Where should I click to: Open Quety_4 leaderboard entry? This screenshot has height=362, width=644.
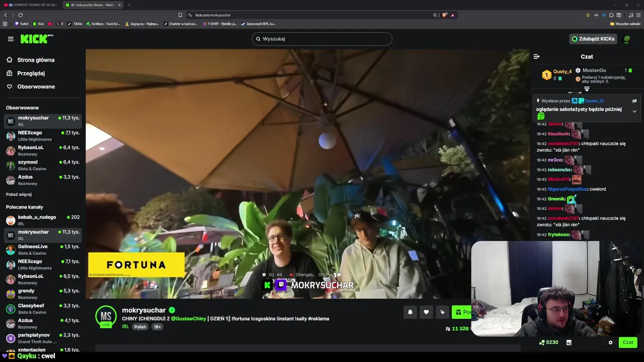557,75
